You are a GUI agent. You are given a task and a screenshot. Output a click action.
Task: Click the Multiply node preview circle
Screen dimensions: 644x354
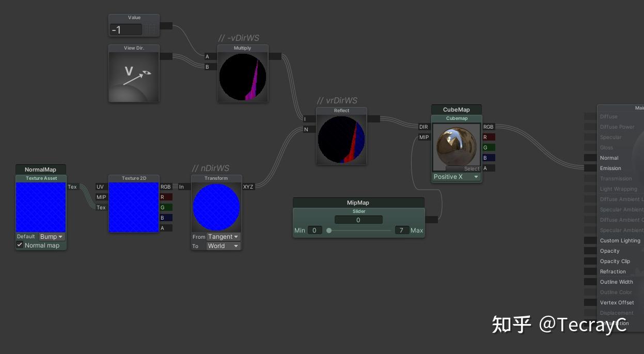tap(243, 76)
